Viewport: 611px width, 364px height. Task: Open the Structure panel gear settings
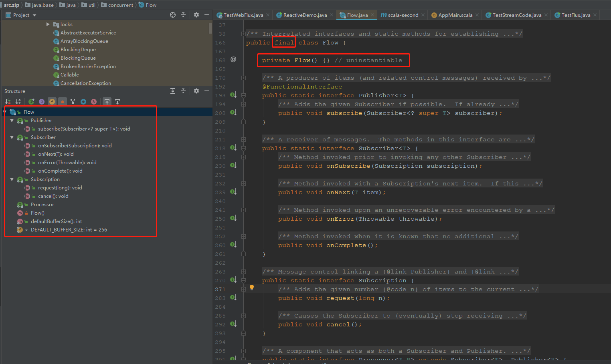click(196, 91)
